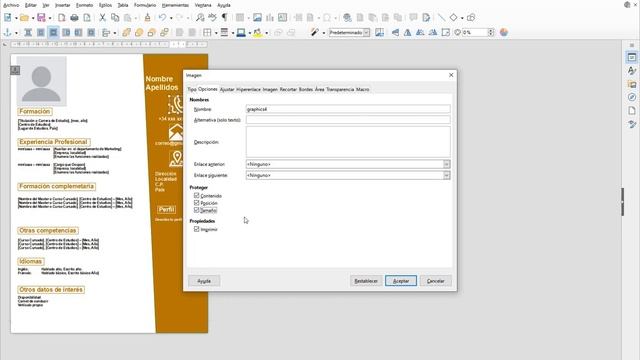Screen dimensions: 640x360
Task: Open the sidebar Properties icon
Action: [632, 57]
